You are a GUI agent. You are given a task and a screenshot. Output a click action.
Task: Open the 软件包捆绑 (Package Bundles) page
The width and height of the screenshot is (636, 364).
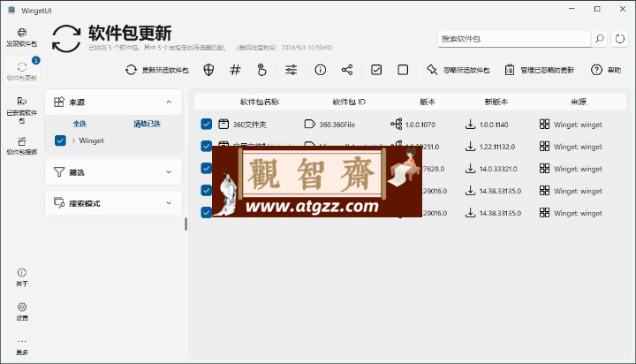pyautogui.click(x=22, y=146)
